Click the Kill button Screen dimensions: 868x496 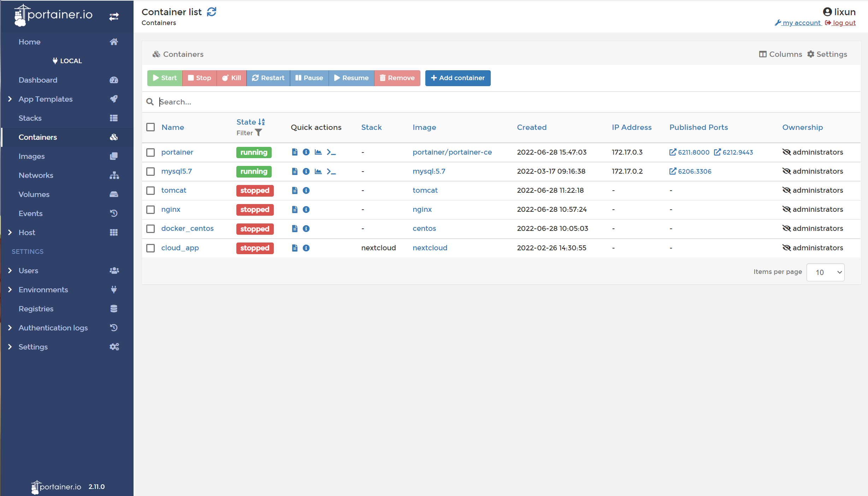pyautogui.click(x=231, y=78)
